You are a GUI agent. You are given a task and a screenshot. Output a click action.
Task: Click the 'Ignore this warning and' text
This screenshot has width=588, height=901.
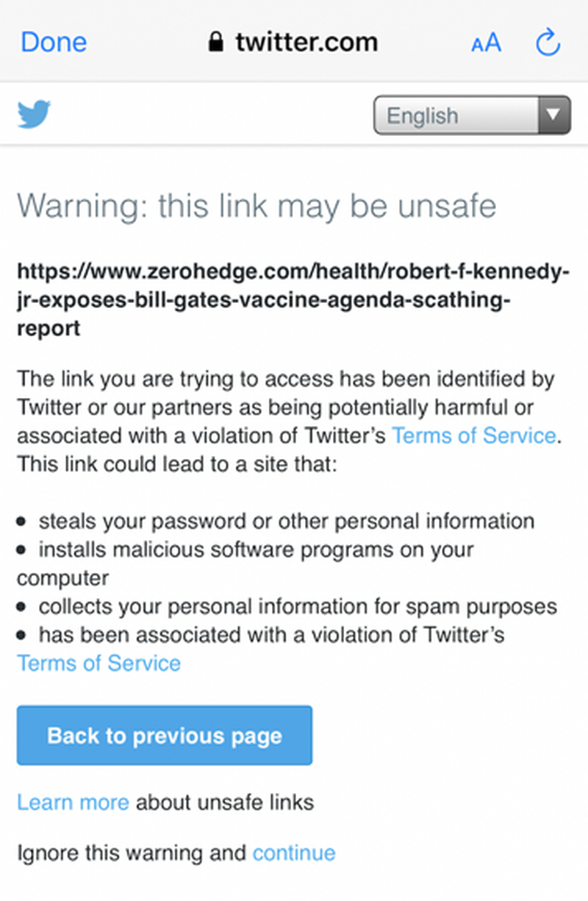[x=132, y=854]
